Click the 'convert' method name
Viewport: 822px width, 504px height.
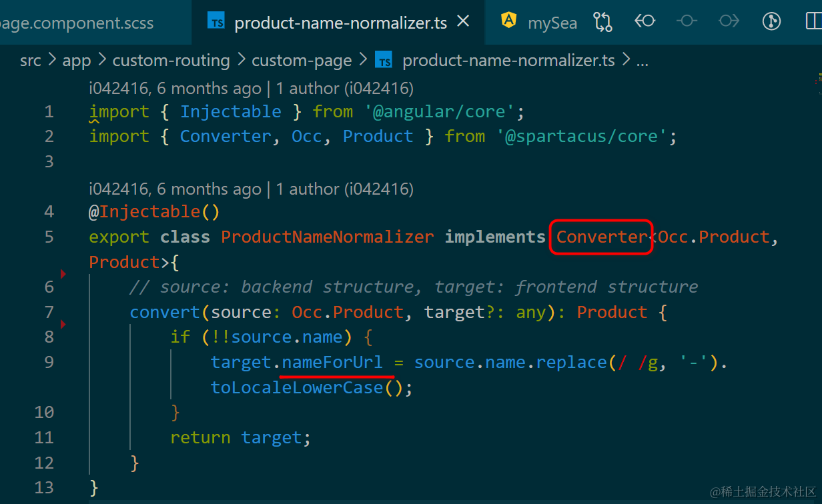[165, 312]
